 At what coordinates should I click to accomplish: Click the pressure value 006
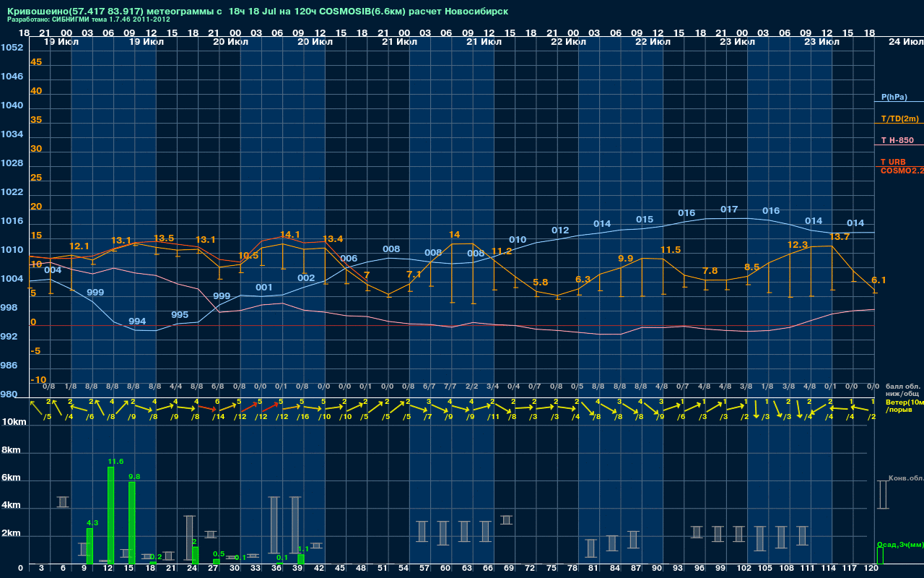[349, 259]
